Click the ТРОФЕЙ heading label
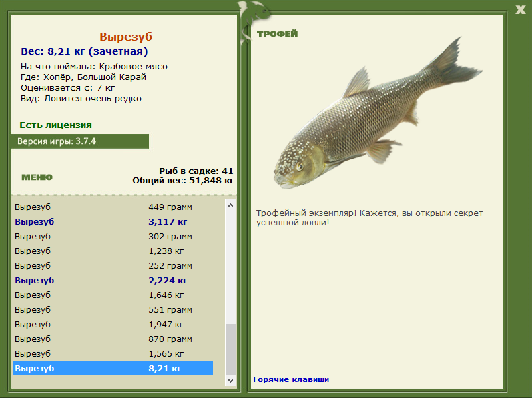This screenshot has height=398, width=532. click(277, 34)
